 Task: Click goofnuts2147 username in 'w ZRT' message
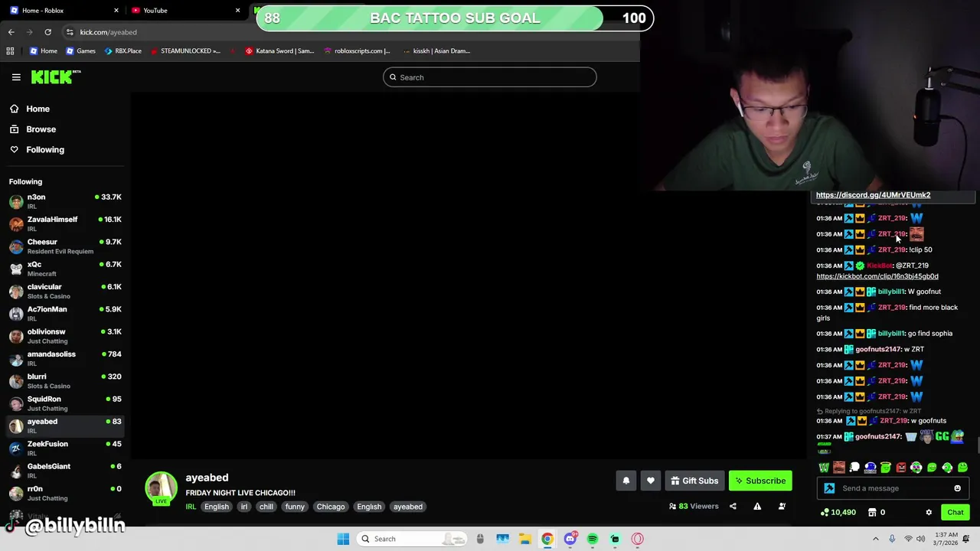pos(878,349)
